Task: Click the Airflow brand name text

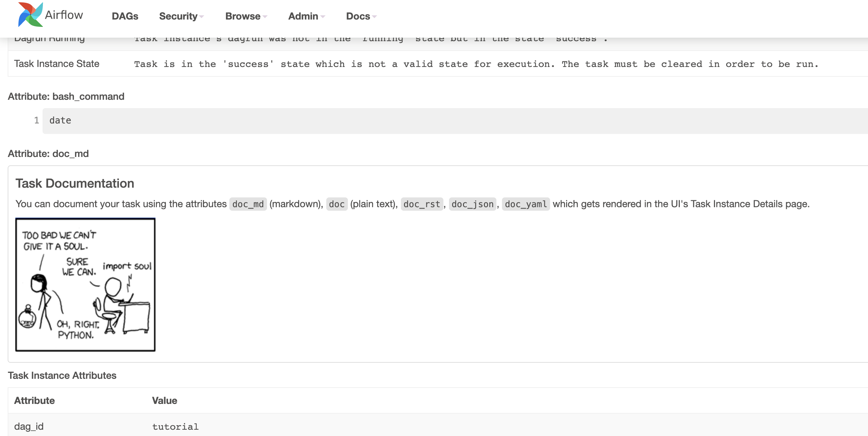Action: (x=64, y=15)
